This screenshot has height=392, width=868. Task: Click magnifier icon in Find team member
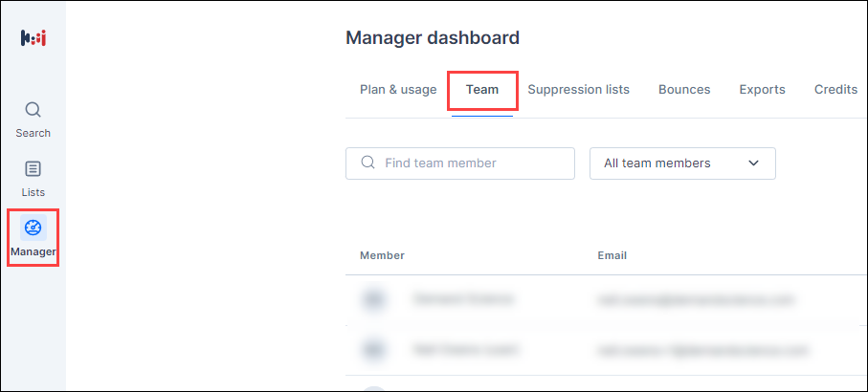tap(367, 163)
